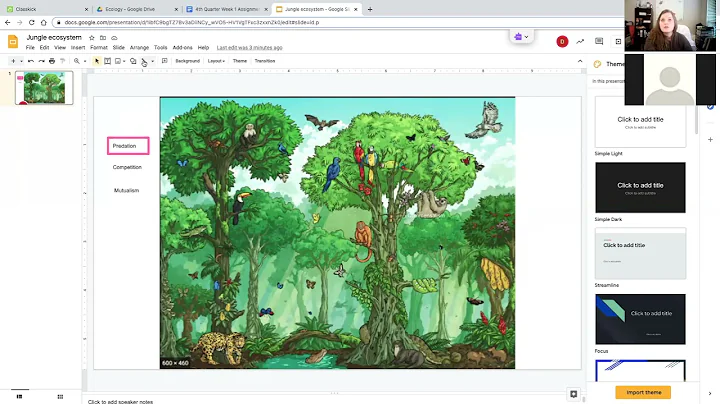
Task: Switch to grid view
Action: click(60, 397)
